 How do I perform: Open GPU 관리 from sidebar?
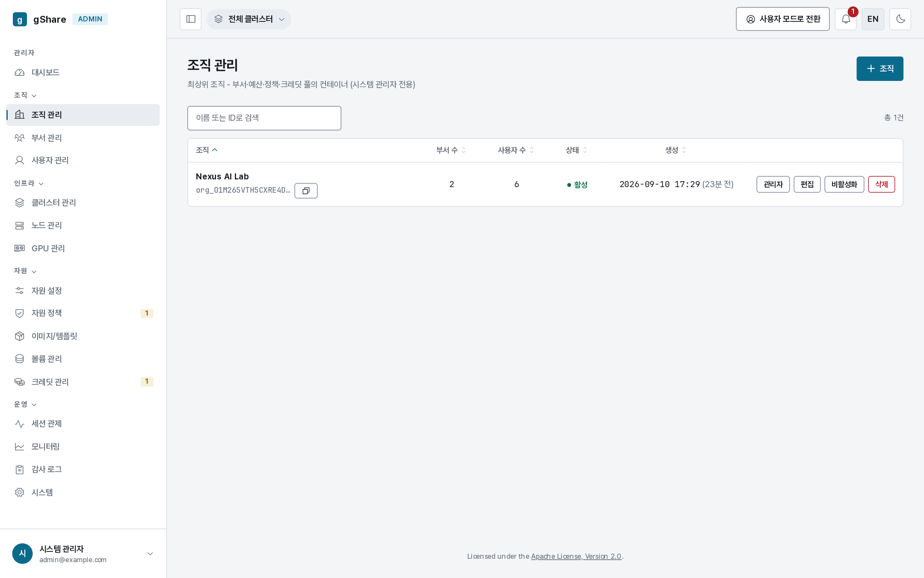tap(83, 248)
